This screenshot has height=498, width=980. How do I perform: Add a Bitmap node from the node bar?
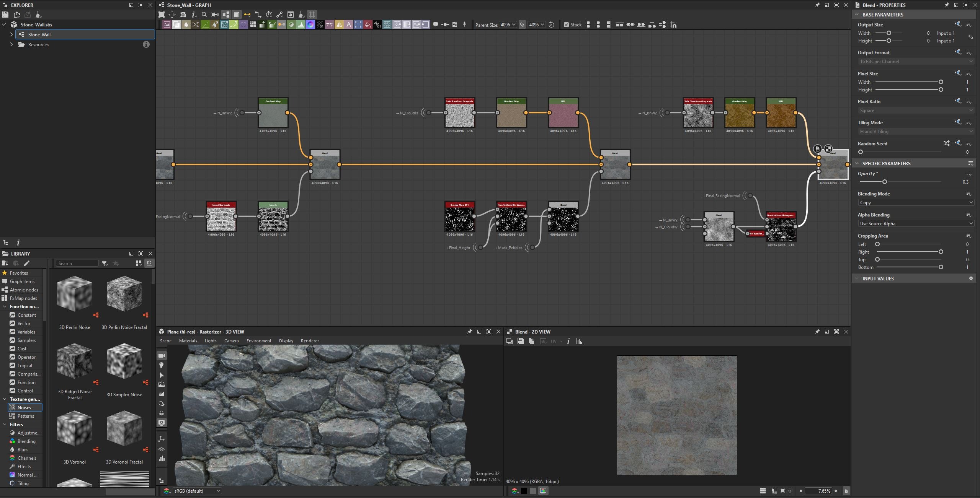[167, 25]
